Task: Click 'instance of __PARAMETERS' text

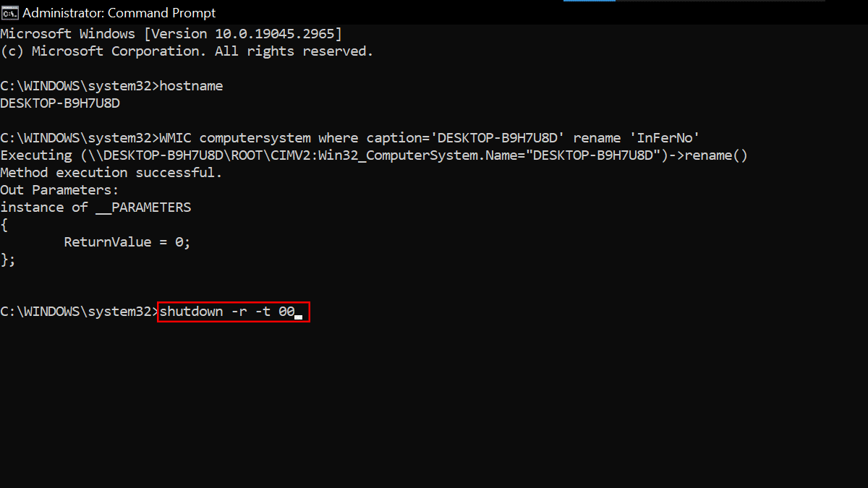Action: (x=95, y=207)
